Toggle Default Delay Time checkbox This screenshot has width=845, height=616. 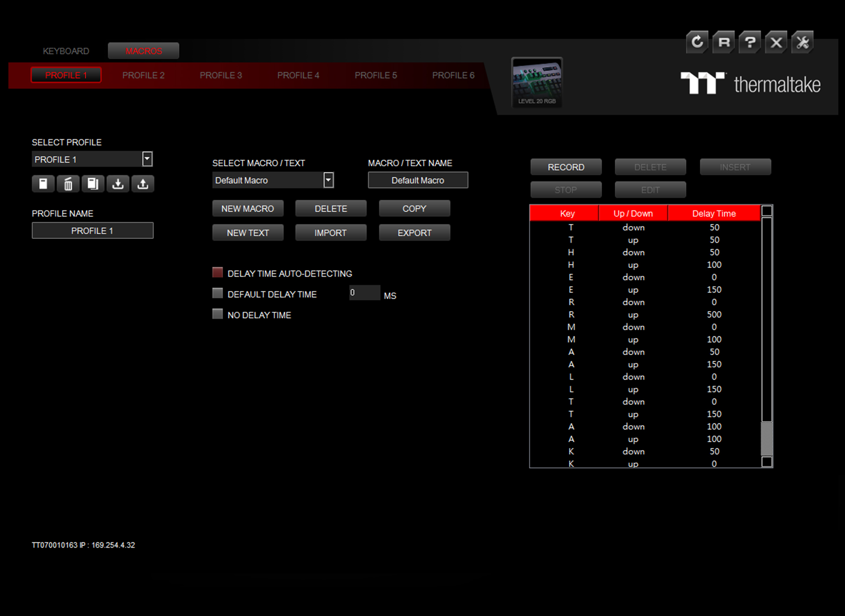(x=217, y=293)
